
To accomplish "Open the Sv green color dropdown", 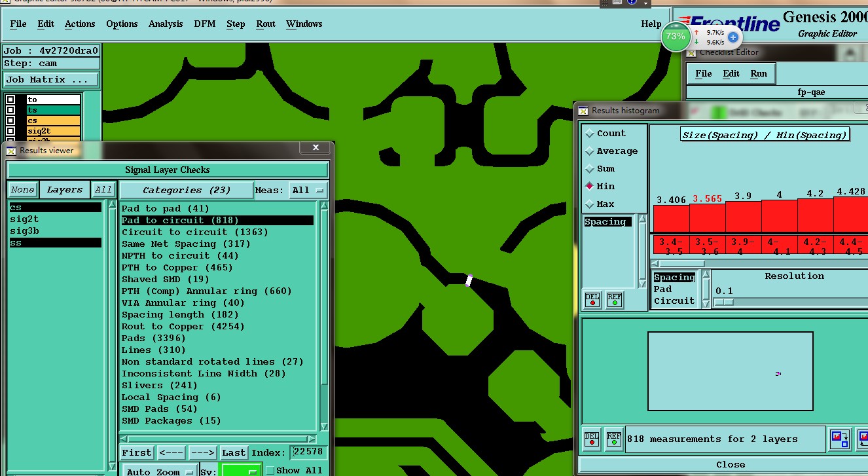I will pos(241,471).
